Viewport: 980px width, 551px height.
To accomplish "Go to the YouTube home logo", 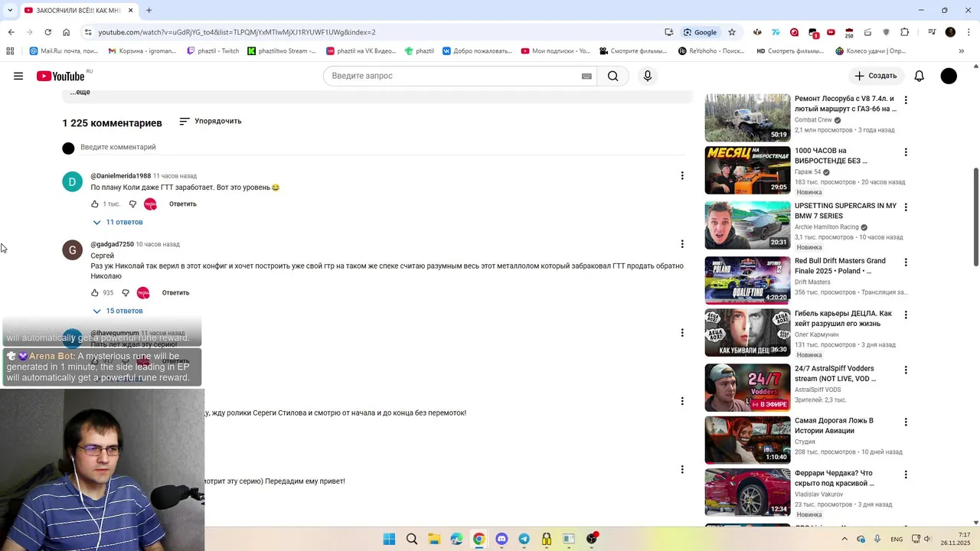I will click(x=60, y=76).
